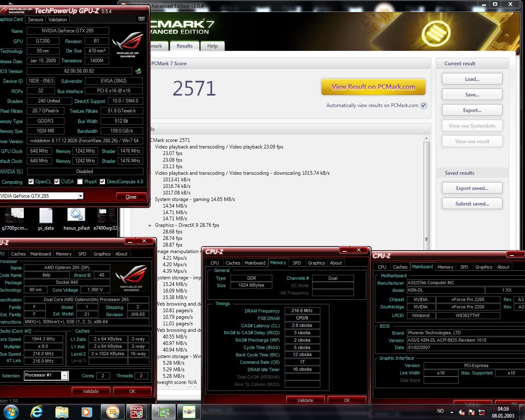Click the PCMark results list scroll-up arrow
This screenshot has width=525, height=420.
(427, 139)
